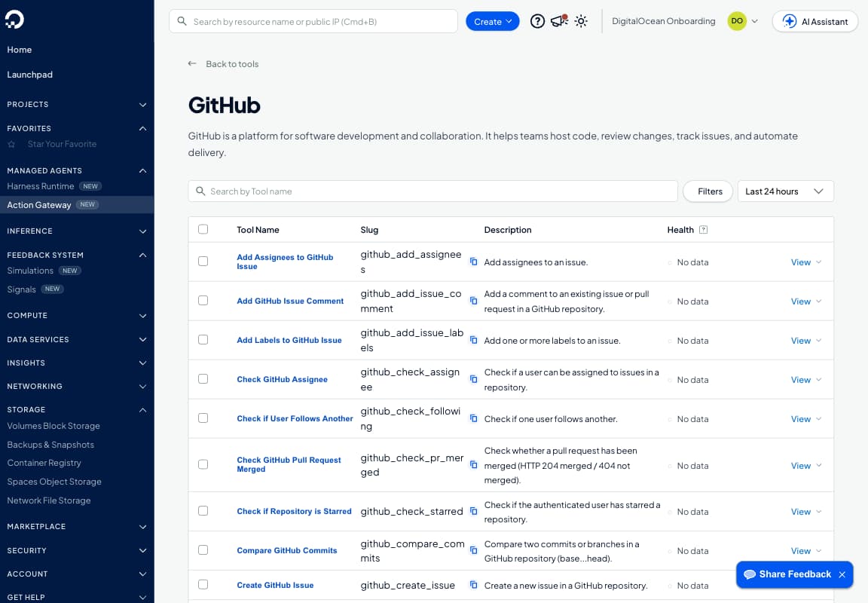Screen dimensions: 868x603
Task: Check the Check if Repository is Starred row
Action: click(203, 511)
